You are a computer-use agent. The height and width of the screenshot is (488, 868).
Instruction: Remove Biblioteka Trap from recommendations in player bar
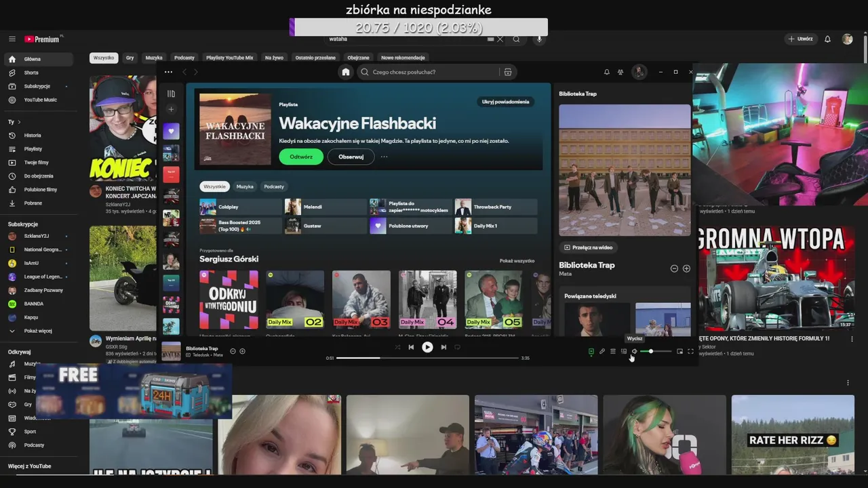coord(233,351)
